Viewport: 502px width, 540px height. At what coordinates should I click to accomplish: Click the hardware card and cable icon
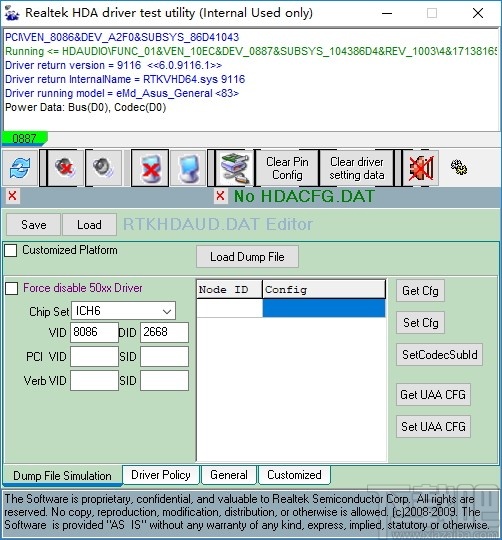point(235,168)
